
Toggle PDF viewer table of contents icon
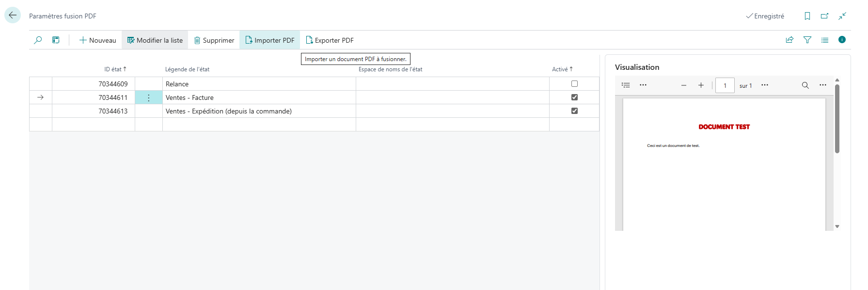pos(626,85)
